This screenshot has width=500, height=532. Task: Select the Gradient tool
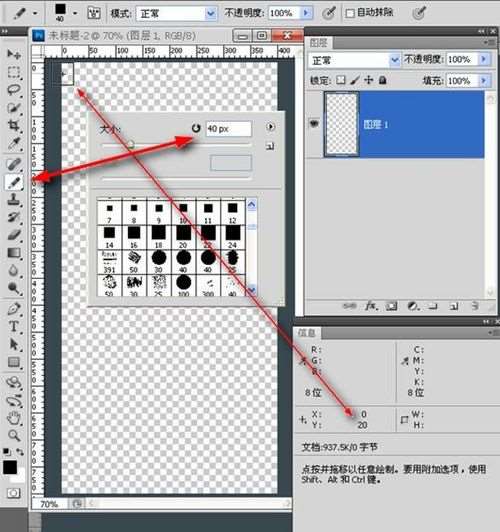[14, 253]
